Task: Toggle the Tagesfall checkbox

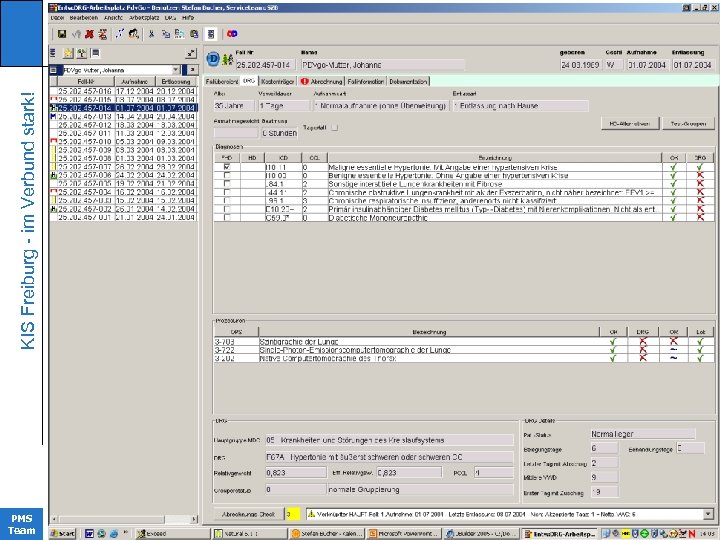Action: [335, 127]
